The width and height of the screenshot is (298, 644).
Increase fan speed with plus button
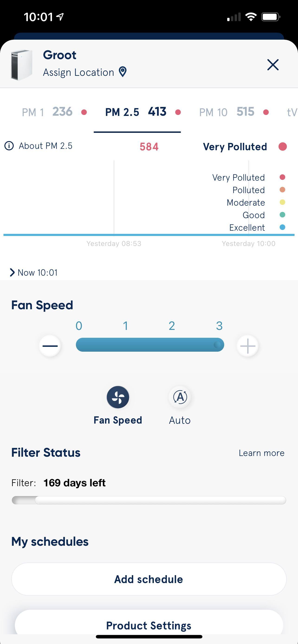(x=248, y=346)
